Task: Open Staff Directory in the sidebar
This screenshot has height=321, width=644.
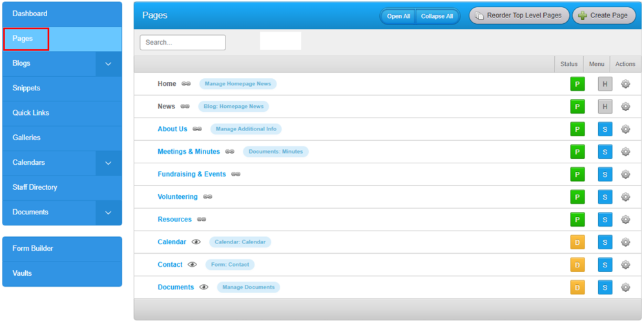Action: 62,187
